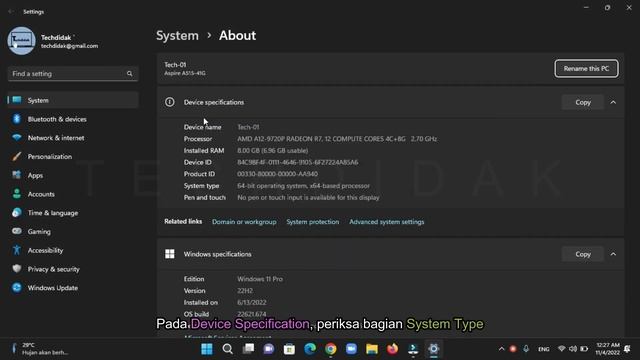Click the Accessibility figure icon
The width and height of the screenshot is (640, 360).
tap(17, 250)
